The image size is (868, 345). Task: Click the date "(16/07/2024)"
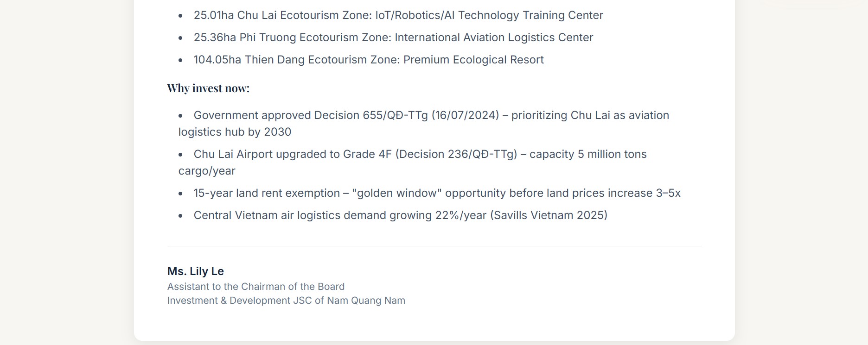tap(465, 115)
